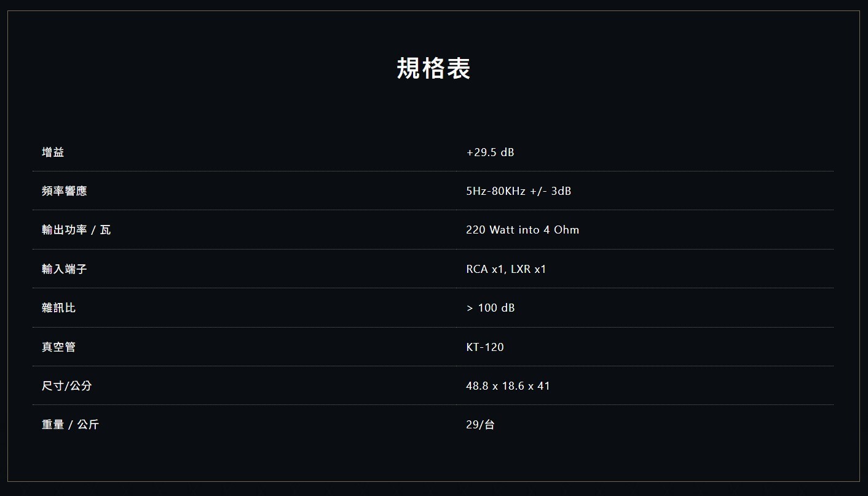
Task: Select the 尺寸/公分 row label
Action: (66, 386)
